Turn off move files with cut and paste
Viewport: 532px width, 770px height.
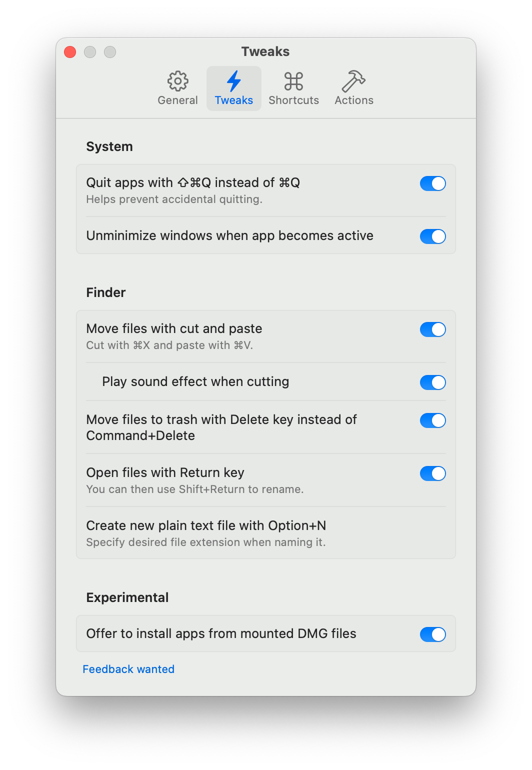click(432, 329)
